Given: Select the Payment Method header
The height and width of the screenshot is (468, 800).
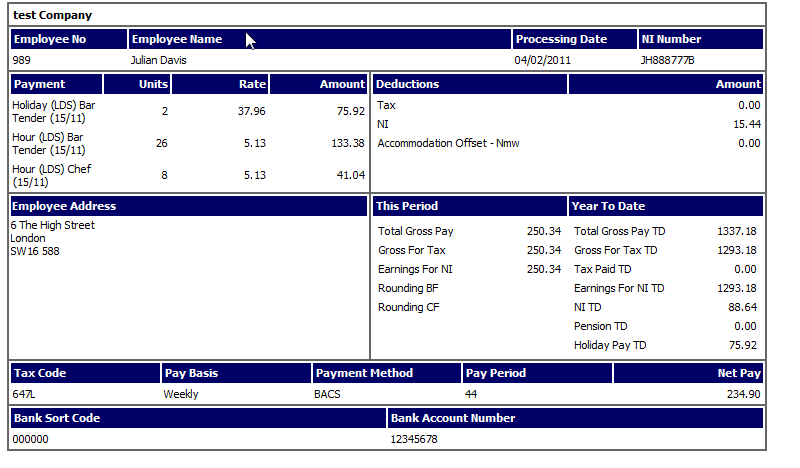Looking at the screenshot, I should coord(387,373).
